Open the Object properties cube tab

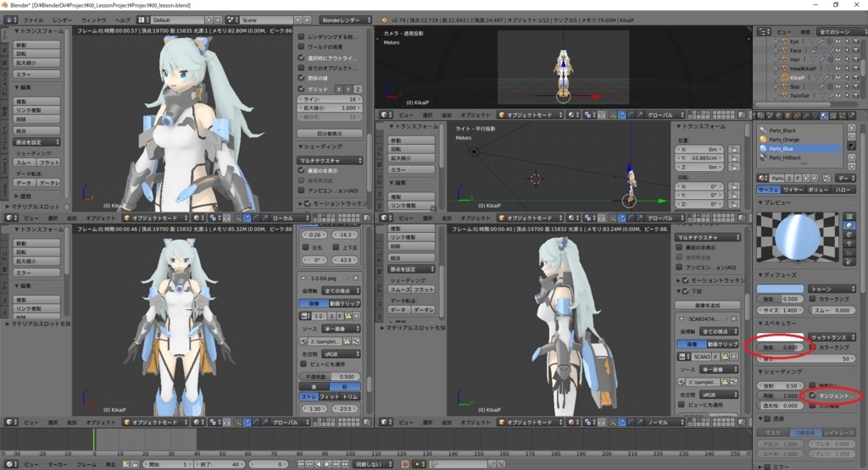[x=788, y=115]
